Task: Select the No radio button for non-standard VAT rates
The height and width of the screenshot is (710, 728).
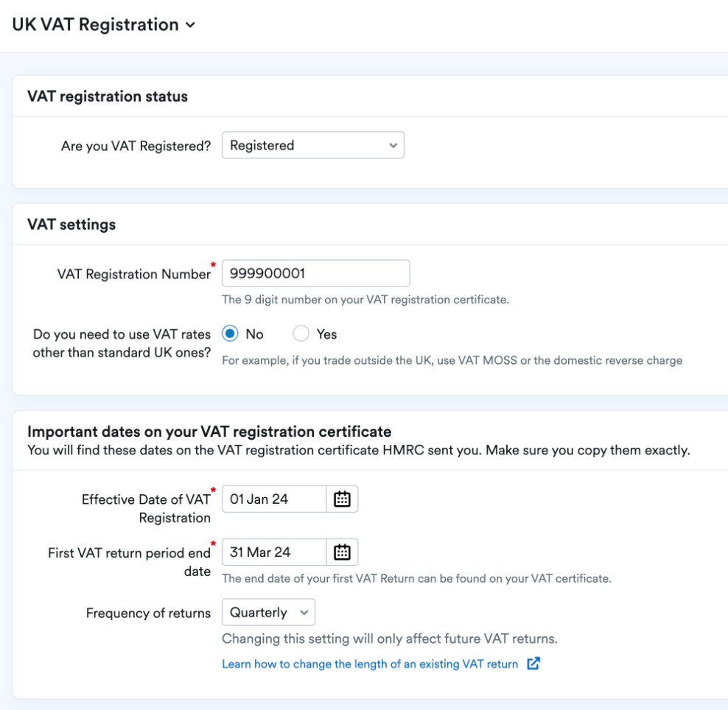Action: tap(231, 334)
